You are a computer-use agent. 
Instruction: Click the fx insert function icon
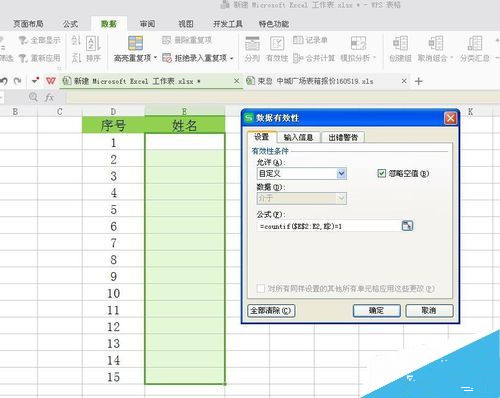pos(49,97)
